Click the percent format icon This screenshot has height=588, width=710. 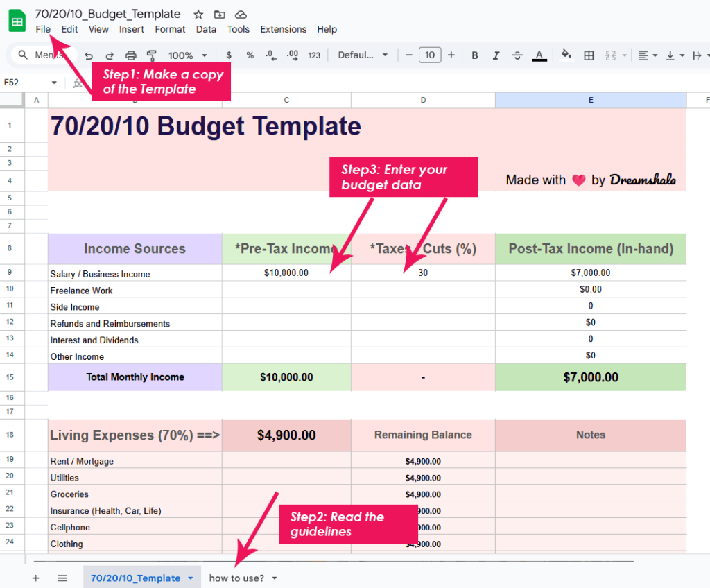pos(250,55)
